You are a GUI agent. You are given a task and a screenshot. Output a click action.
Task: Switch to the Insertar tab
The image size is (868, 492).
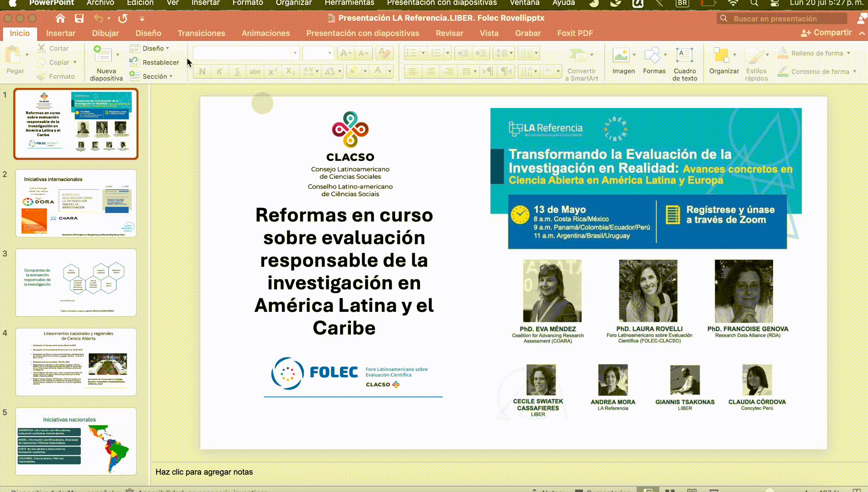[x=61, y=33]
